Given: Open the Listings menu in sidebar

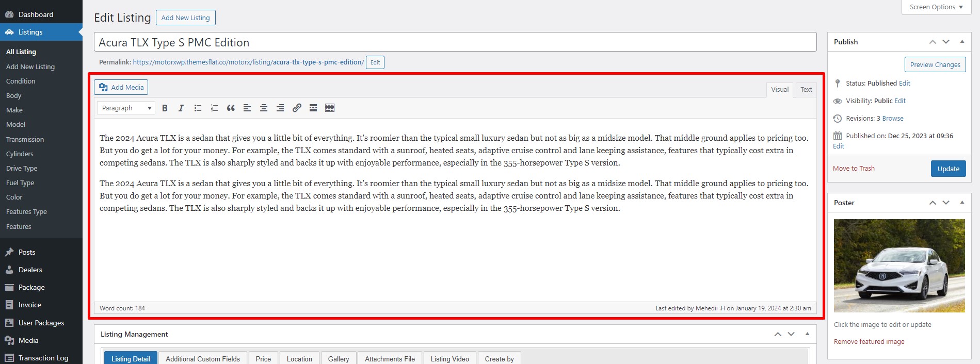Looking at the screenshot, I should (x=41, y=32).
